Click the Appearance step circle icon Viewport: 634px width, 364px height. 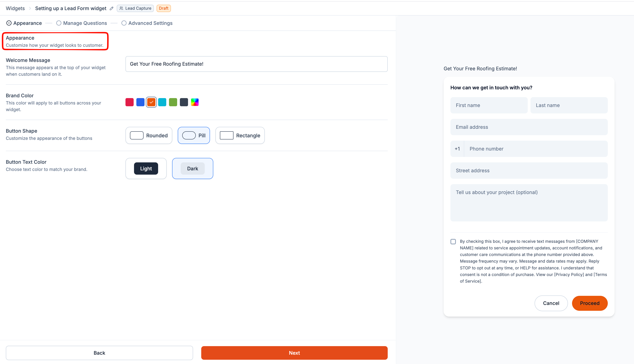9,23
